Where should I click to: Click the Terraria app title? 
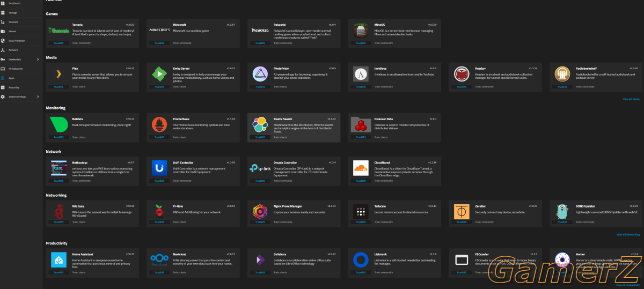[77, 25]
